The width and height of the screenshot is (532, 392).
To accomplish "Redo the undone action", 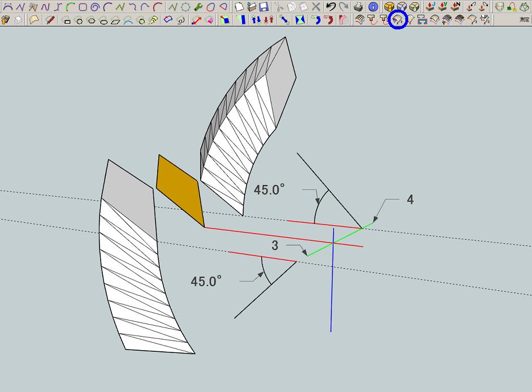I will [343, 6].
